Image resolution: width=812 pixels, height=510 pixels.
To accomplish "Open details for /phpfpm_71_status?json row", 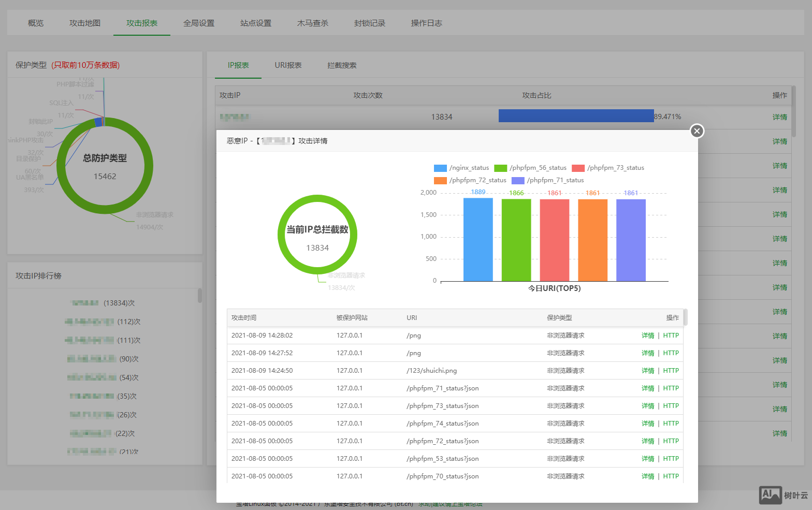I will coord(648,388).
